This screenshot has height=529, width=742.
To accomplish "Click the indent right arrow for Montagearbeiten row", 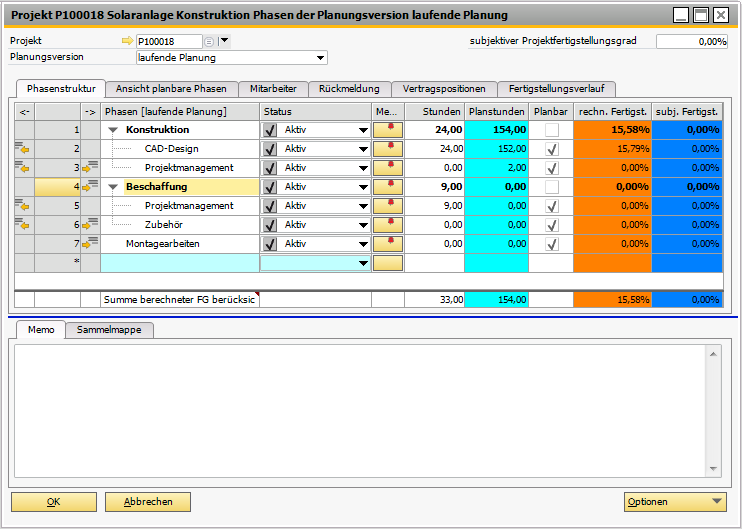I will pyautogui.click(x=89, y=244).
